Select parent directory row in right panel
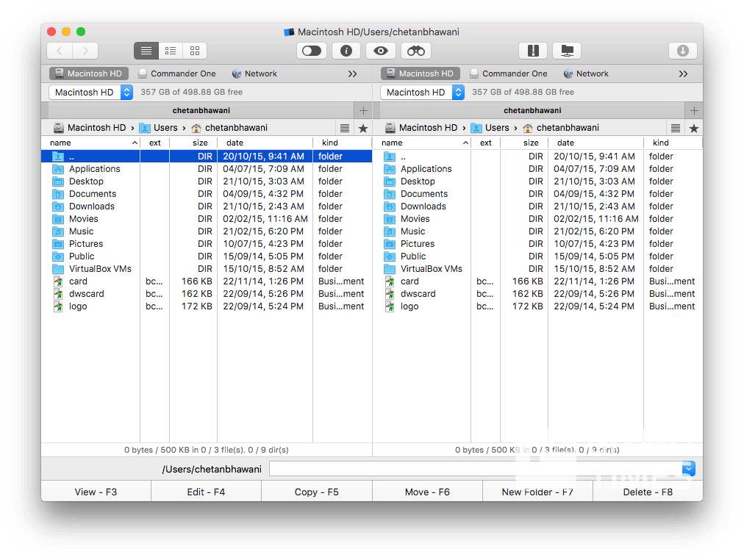Viewport: 744px width, 560px height. click(537, 157)
